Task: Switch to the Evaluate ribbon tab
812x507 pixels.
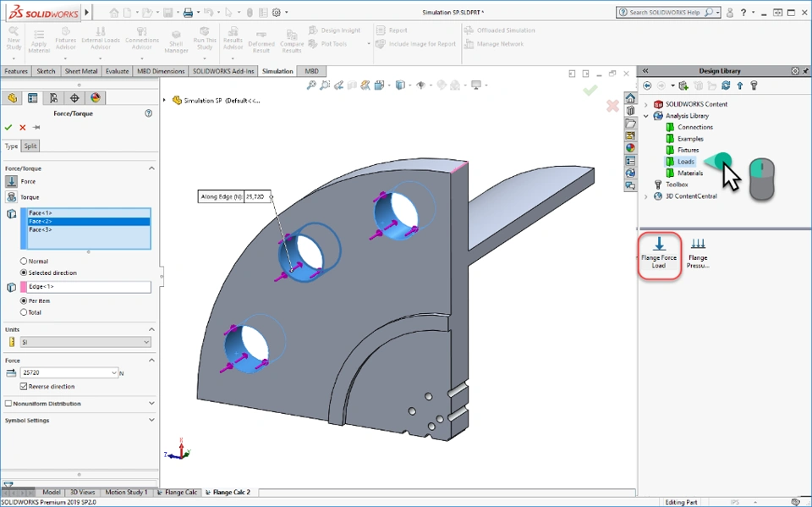Action: [117, 71]
